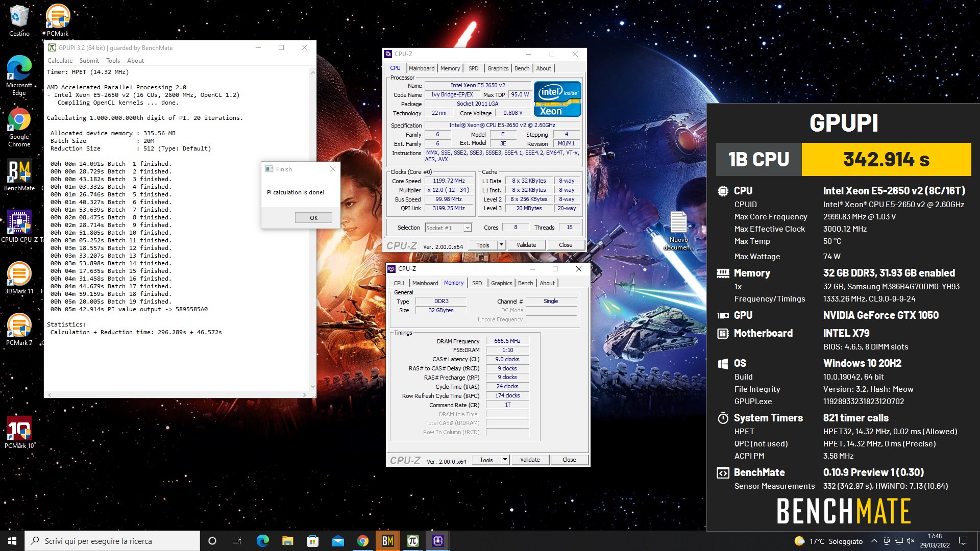Open Microsoft Edge from the taskbar
Viewport: 980px width, 551px height.
click(x=262, y=541)
